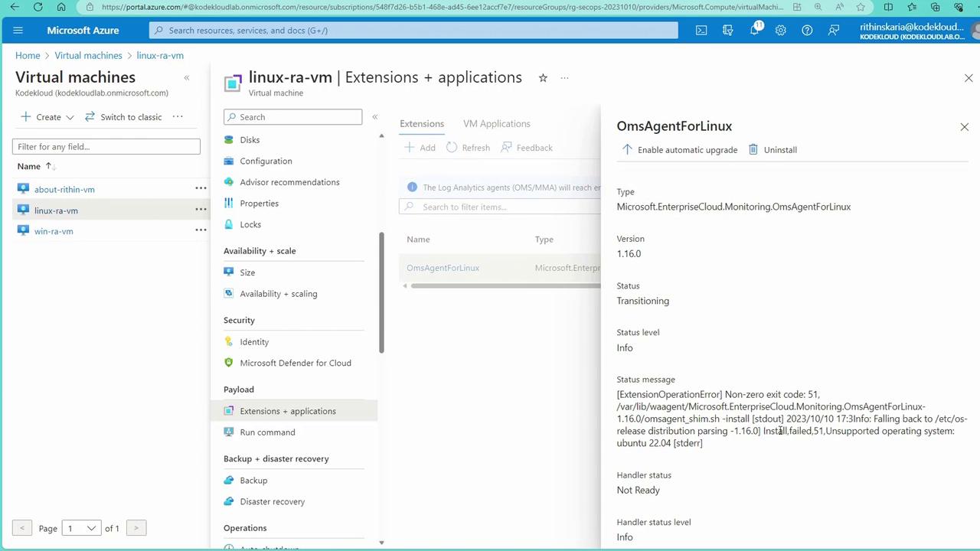Launch Cloud Shell from the top bar
Screen dimensions: 980x551
pyautogui.click(x=701, y=31)
